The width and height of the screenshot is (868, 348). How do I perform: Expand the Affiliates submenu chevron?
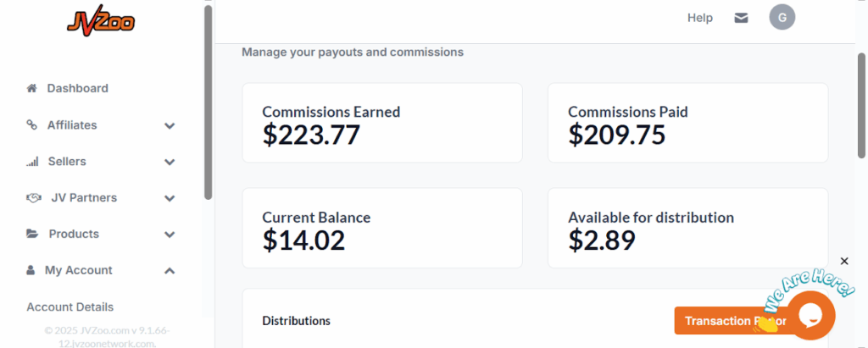coord(170,125)
